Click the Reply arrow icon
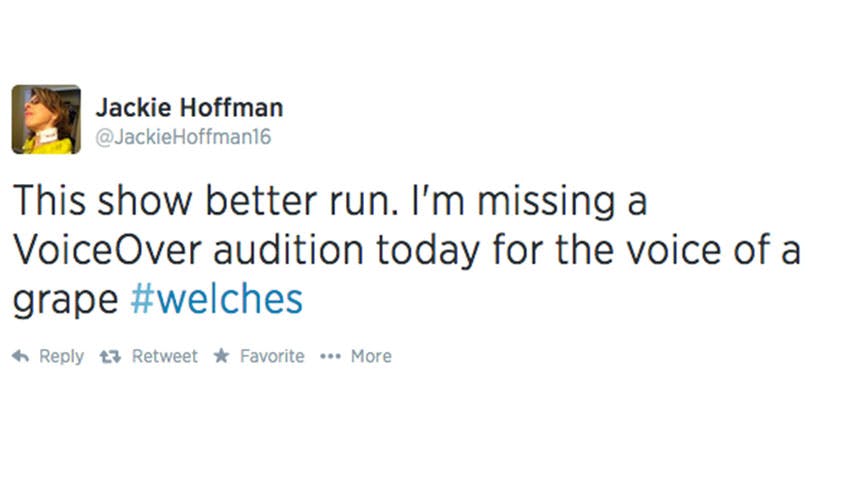860x484 pixels. pos(20,357)
